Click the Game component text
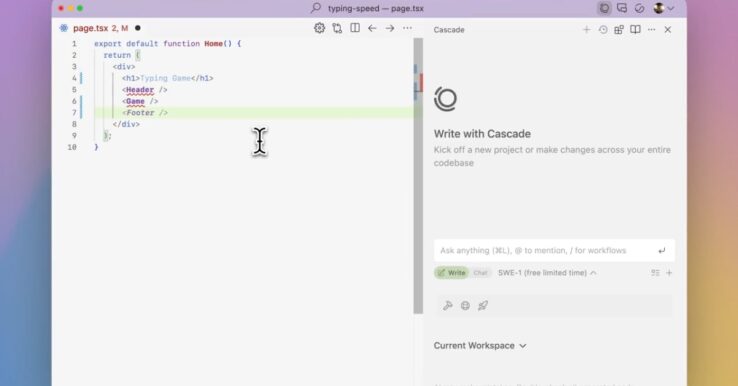Viewport: 738px width, 386px height. [136, 101]
